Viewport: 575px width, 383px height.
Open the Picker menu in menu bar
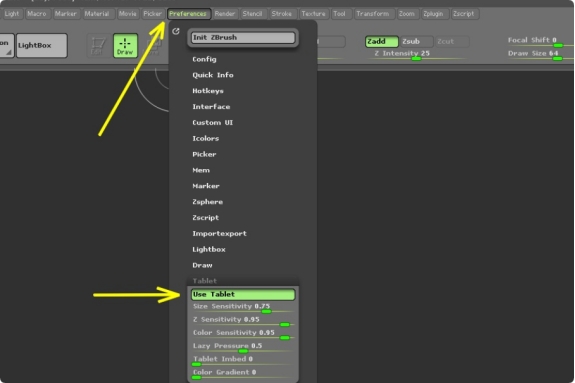point(153,14)
